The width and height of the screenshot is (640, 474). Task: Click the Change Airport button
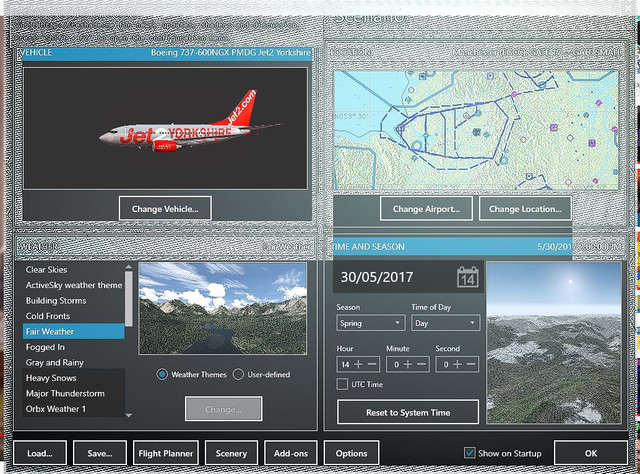click(x=426, y=209)
